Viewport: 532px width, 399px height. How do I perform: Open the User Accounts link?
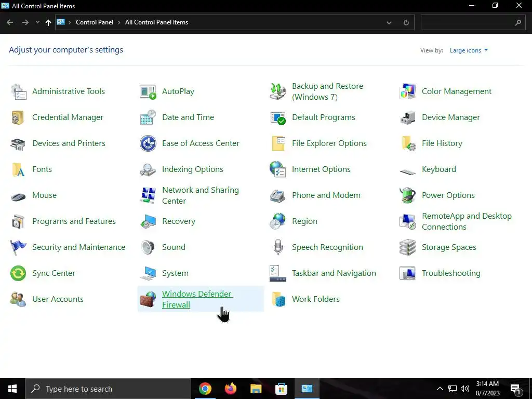click(x=58, y=299)
